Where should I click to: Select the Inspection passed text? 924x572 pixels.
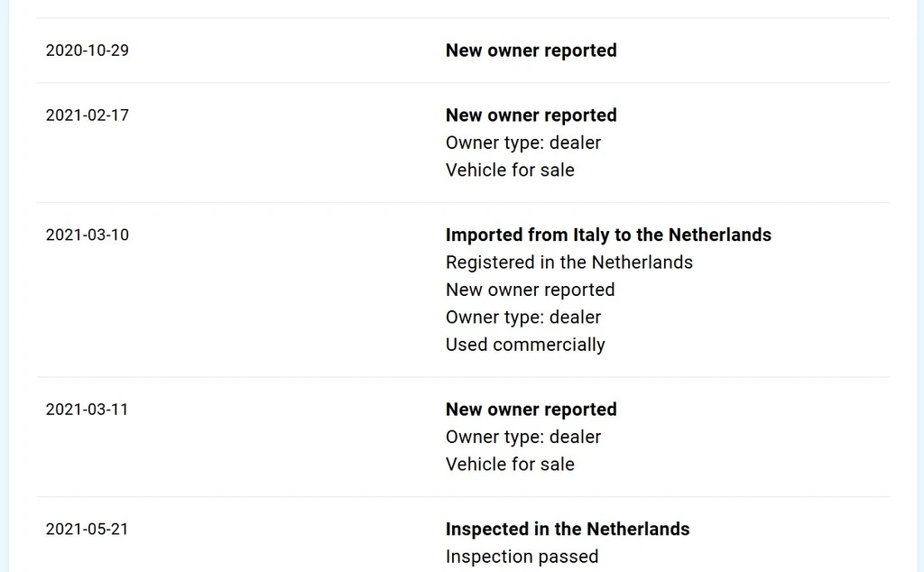coord(522,557)
